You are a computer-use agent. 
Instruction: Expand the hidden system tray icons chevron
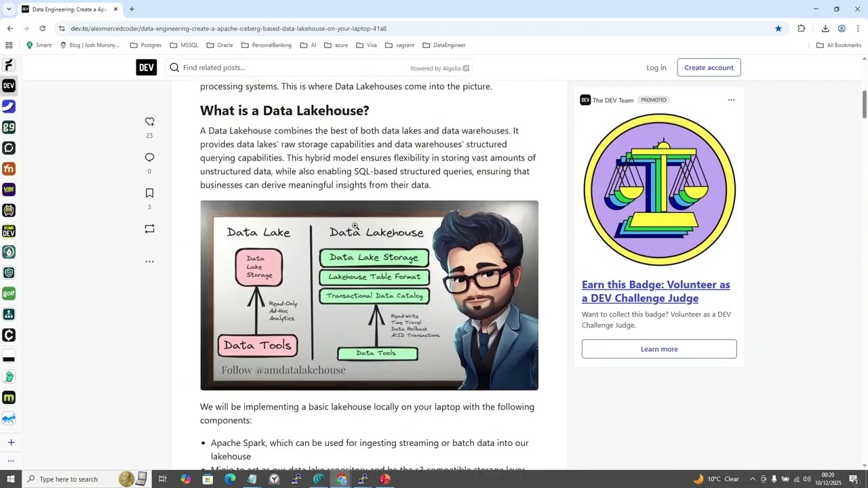(x=752, y=479)
